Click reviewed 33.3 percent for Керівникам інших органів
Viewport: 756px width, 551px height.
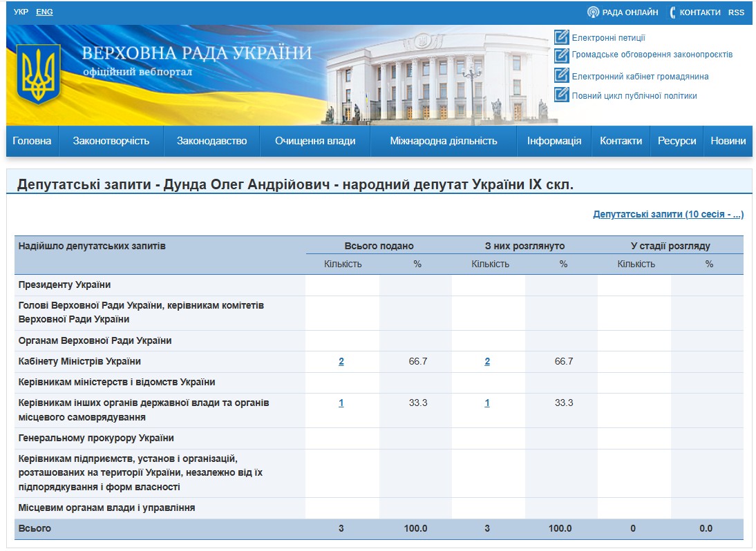click(564, 403)
